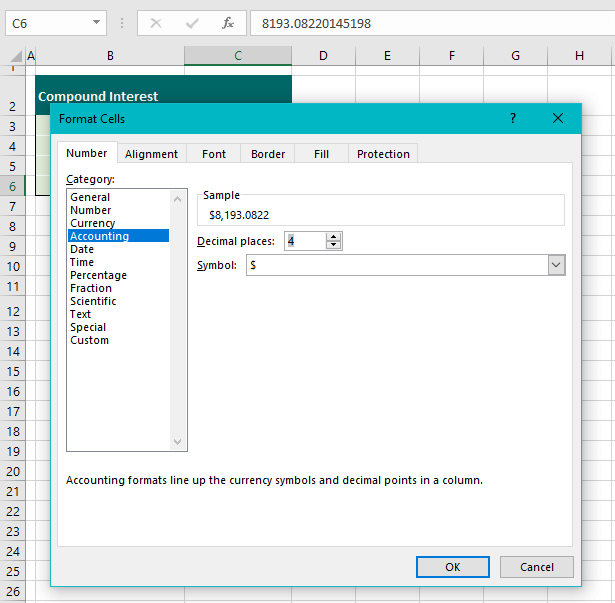
Task: Decrease decimal places with down arrow
Action: (x=334, y=245)
